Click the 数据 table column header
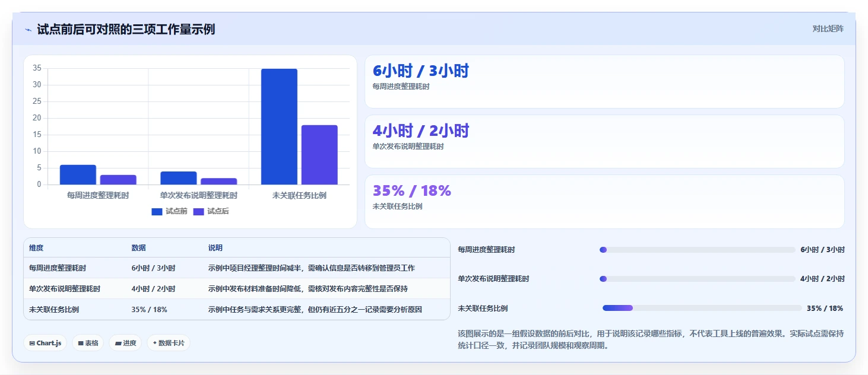 (x=139, y=248)
